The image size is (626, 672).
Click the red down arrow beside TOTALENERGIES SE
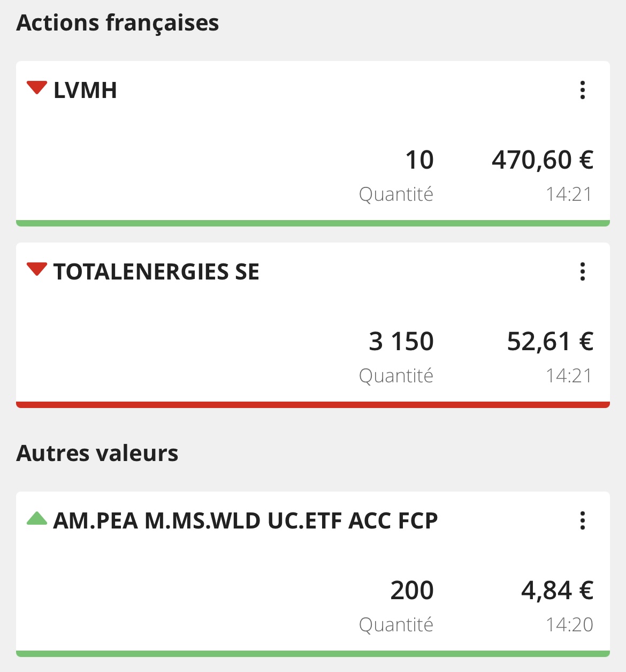point(37,269)
